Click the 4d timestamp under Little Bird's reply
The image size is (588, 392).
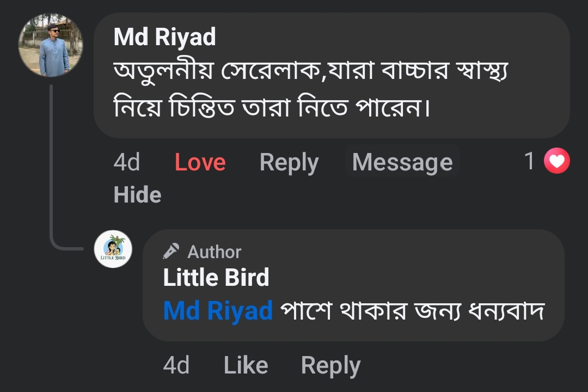pyautogui.click(x=176, y=365)
